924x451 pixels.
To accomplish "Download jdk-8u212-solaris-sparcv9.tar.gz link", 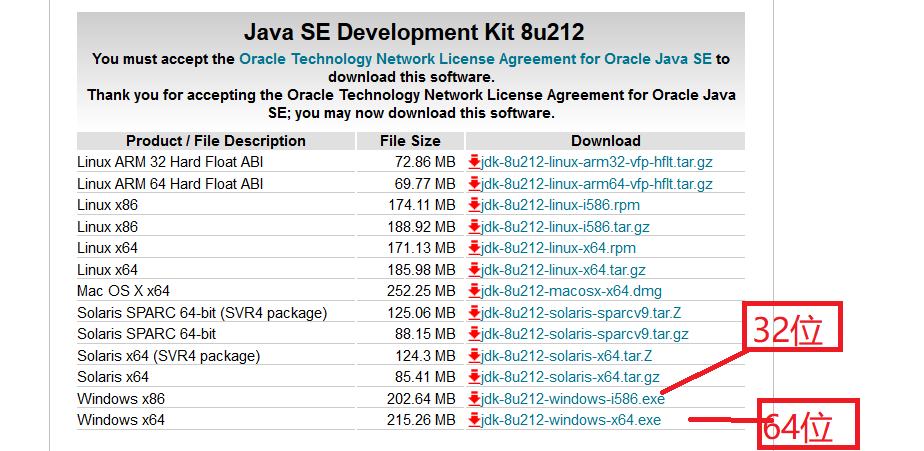I will pos(585,334).
